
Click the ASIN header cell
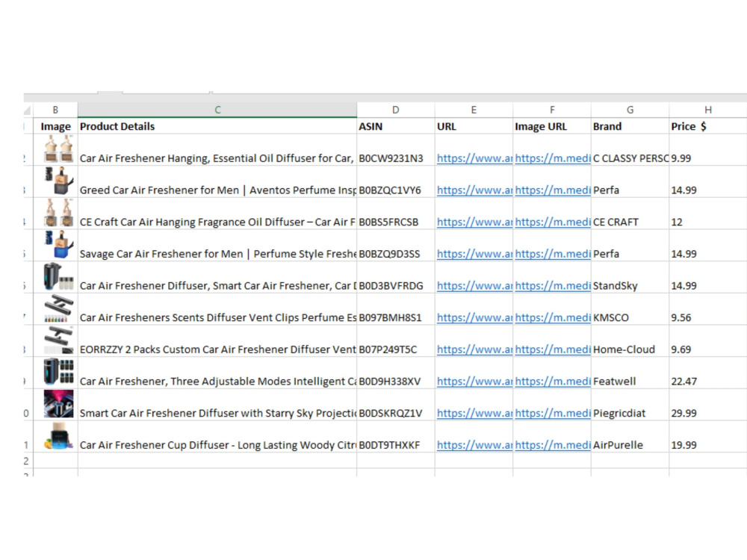(x=395, y=126)
